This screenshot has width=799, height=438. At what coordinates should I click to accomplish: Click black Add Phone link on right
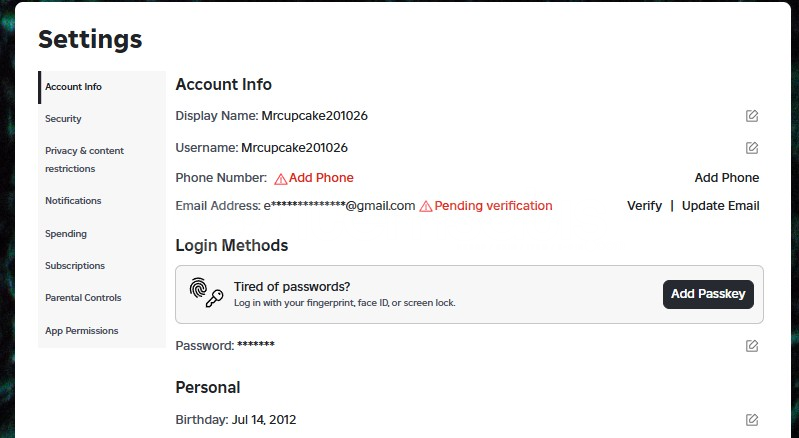click(727, 178)
